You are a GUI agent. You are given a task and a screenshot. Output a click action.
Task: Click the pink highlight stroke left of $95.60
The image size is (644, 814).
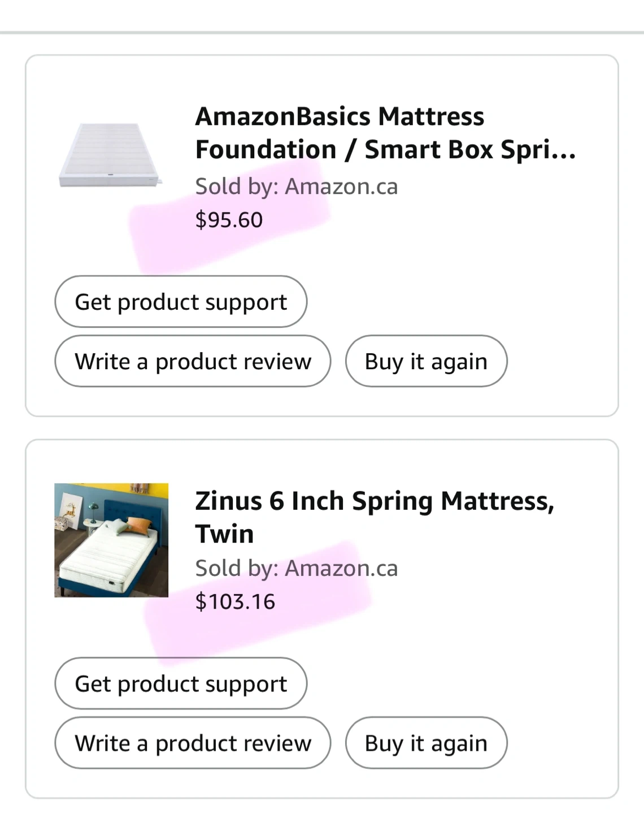161,237
